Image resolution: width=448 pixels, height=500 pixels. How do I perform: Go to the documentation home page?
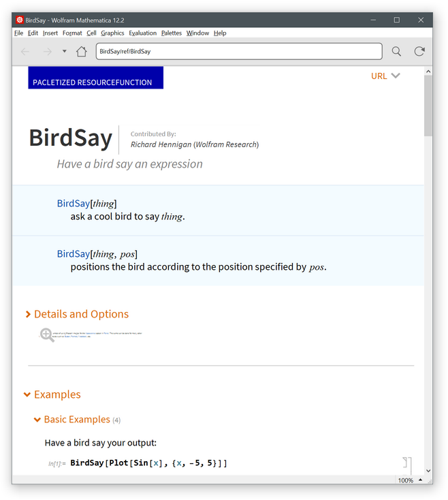point(82,52)
